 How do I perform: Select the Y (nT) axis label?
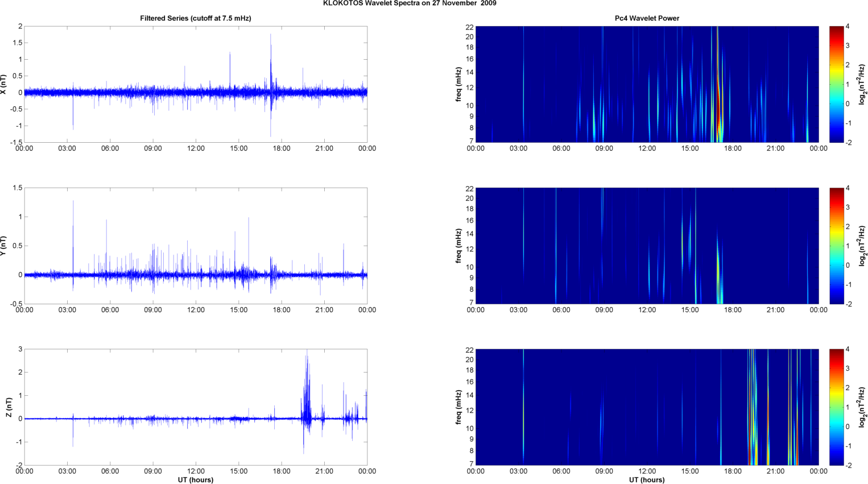(4, 246)
